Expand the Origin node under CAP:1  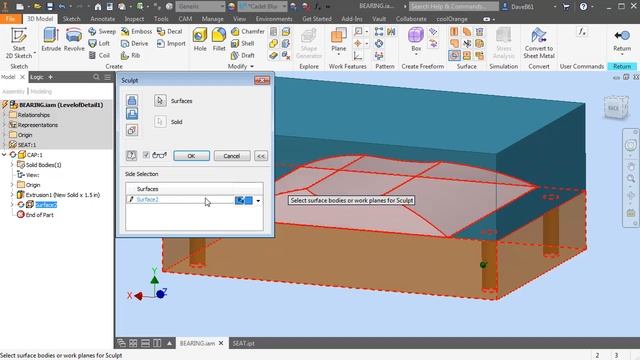12,185
